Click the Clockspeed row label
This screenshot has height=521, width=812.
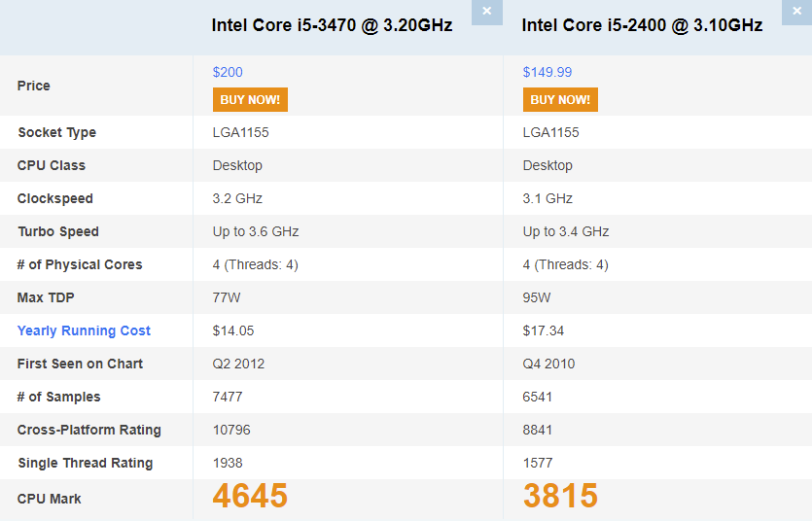(54, 198)
